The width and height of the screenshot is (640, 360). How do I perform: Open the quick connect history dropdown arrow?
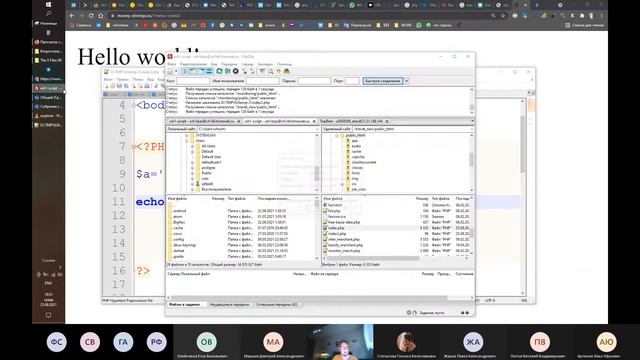tap(407, 81)
